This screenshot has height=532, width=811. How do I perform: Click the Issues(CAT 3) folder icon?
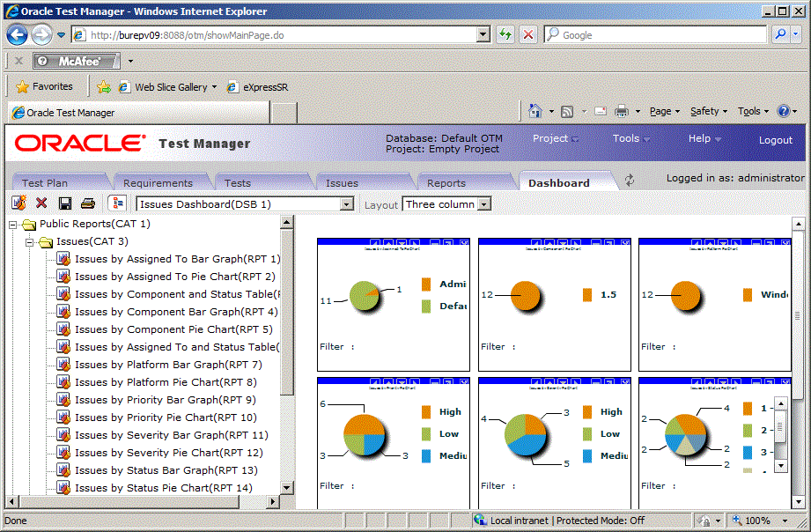(46, 242)
